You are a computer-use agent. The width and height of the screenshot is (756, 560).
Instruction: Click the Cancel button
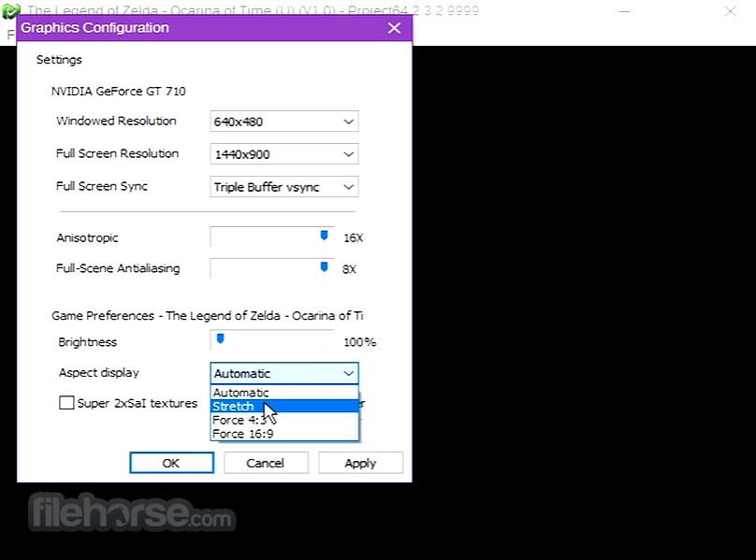(x=266, y=463)
